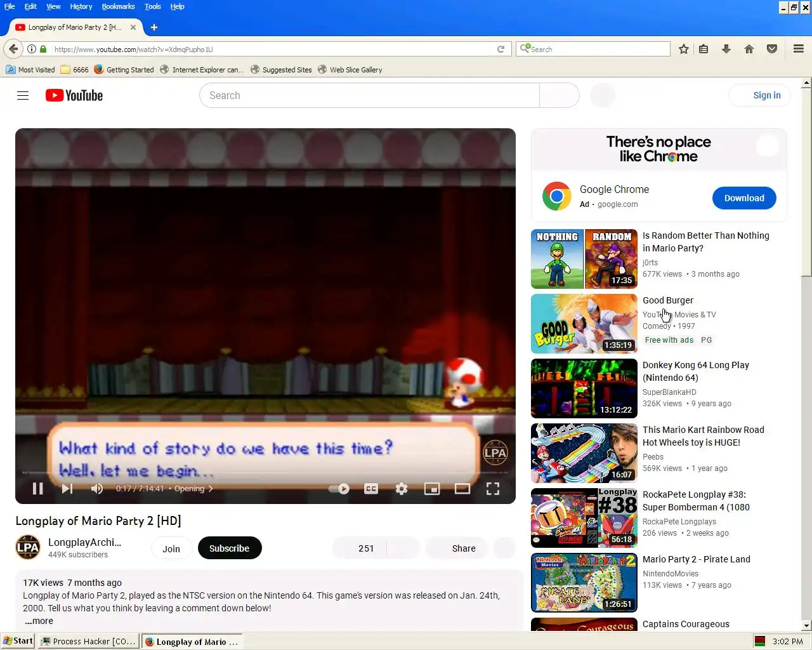Open Mario Kart Rainbow Road video title
Screen dimensions: 812x650
[704, 436]
